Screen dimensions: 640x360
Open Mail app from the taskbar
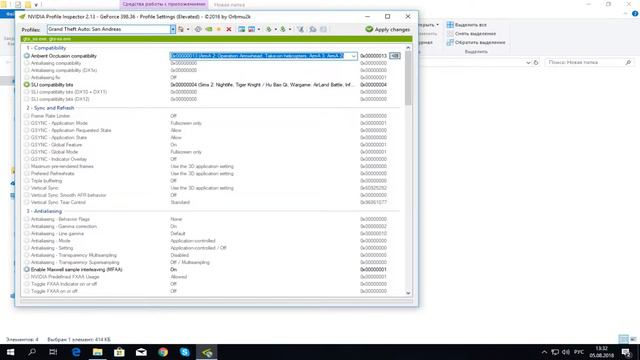point(141,352)
